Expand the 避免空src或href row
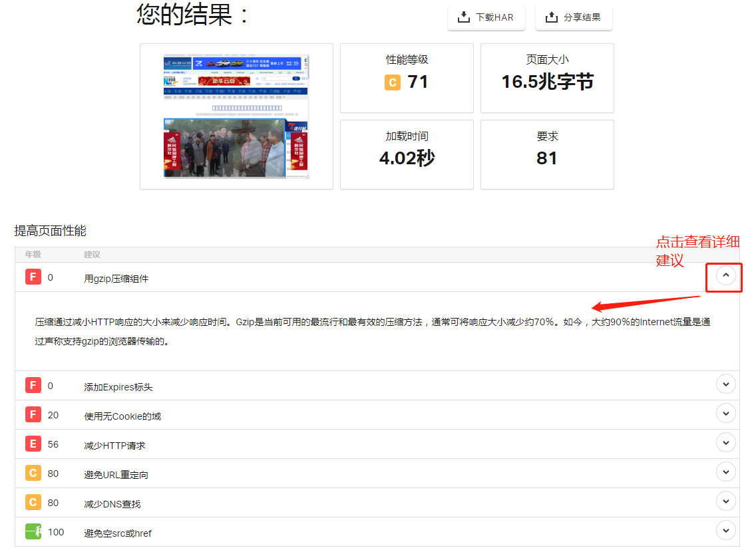This screenshot has width=756, height=556. pyautogui.click(x=725, y=531)
